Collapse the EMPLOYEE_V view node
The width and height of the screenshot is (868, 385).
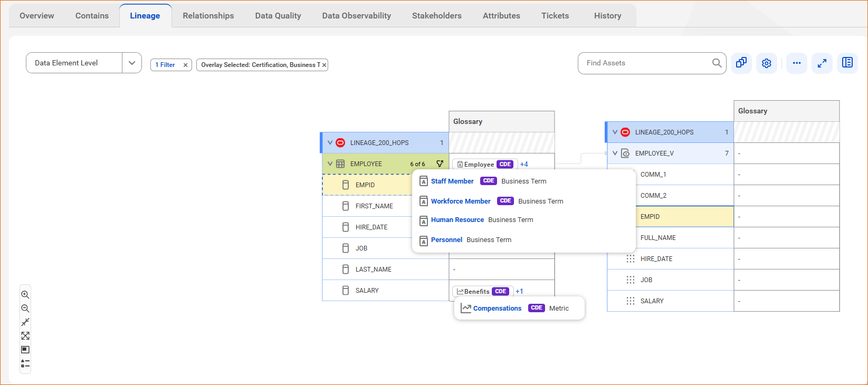615,153
